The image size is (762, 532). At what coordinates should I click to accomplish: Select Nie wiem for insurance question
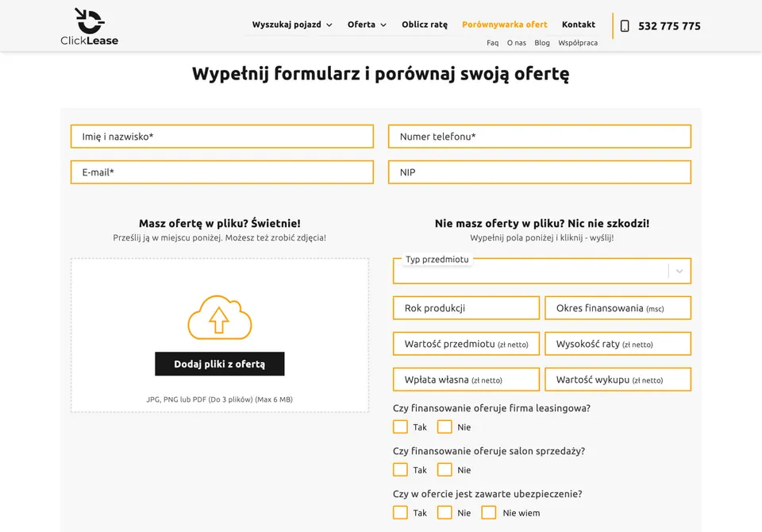pyautogui.click(x=489, y=513)
